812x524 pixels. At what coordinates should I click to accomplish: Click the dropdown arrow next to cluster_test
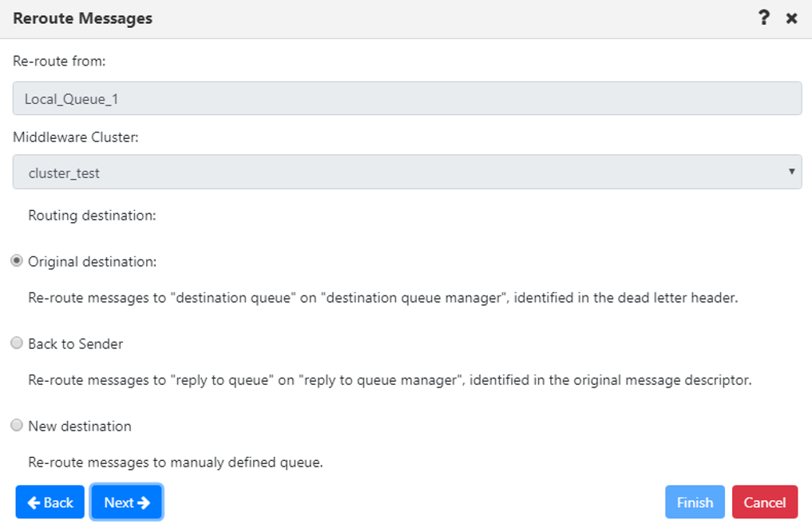tap(792, 171)
